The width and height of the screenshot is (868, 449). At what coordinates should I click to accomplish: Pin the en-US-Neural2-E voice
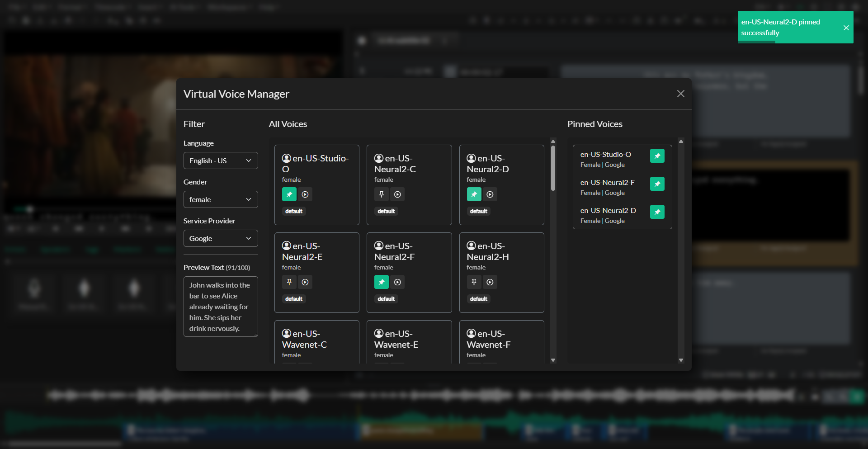coord(289,282)
